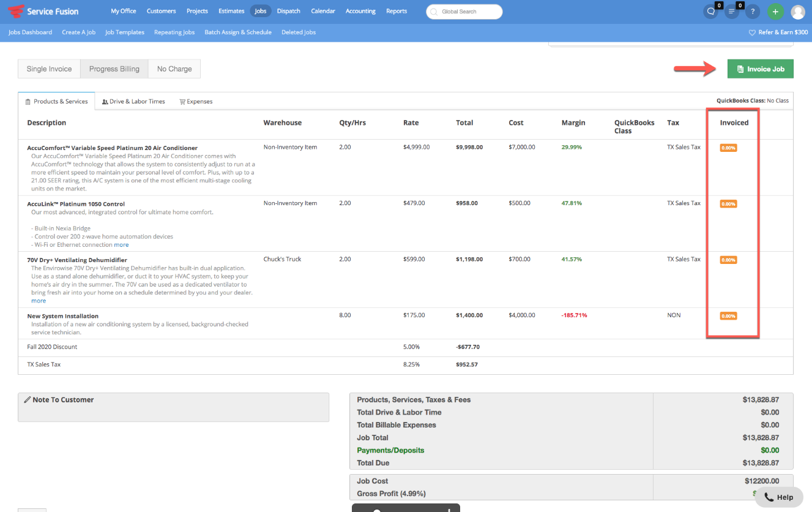Click the Payments/Deposits label
Viewport: 812px width, 512px height.
[x=390, y=450]
